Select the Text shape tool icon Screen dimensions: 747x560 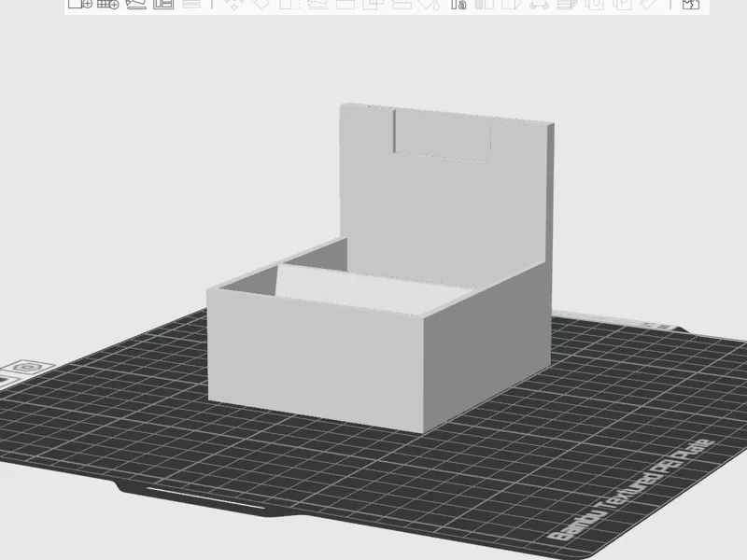coord(458,5)
